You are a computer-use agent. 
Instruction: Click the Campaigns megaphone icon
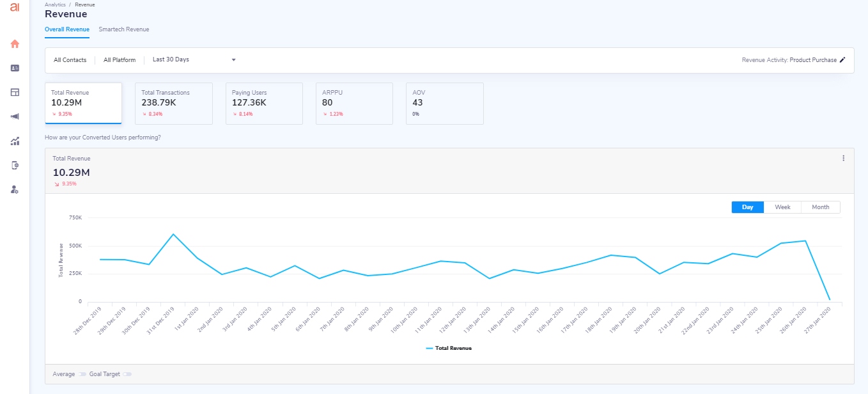14,116
